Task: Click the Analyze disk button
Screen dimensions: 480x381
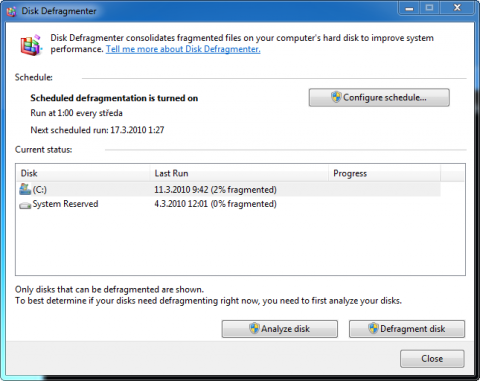Action: pos(280,329)
